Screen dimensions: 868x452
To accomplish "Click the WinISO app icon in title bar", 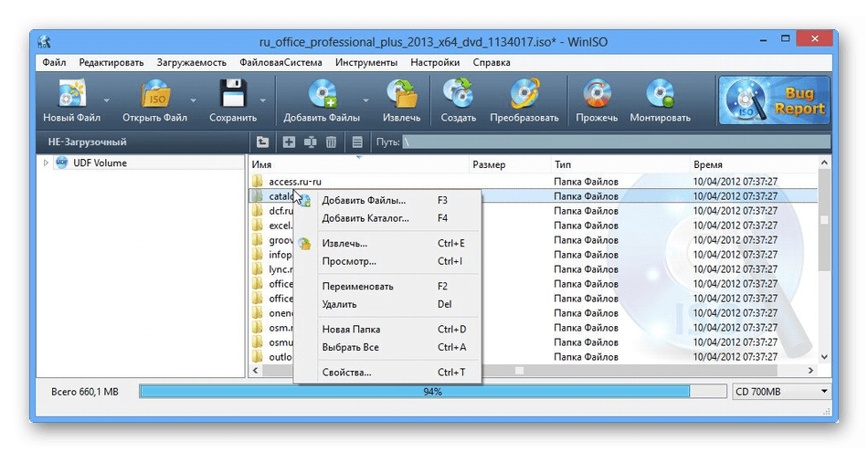I will point(44,42).
